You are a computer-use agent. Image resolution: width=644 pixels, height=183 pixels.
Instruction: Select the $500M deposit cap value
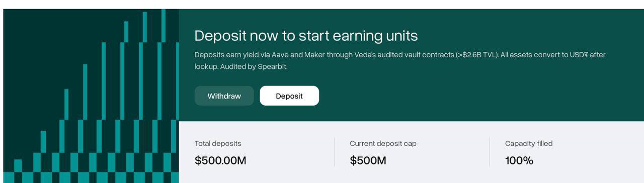(x=368, y=160)
